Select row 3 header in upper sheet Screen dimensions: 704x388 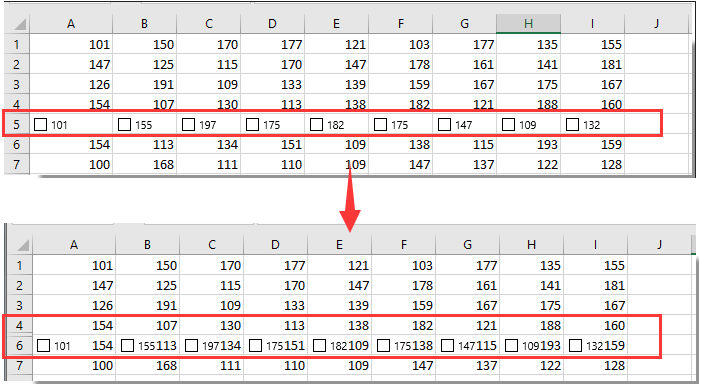[x=17, y=84]
